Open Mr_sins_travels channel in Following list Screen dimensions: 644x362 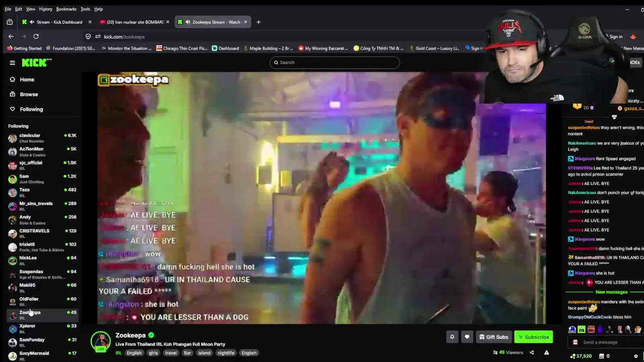pos(42,206)
